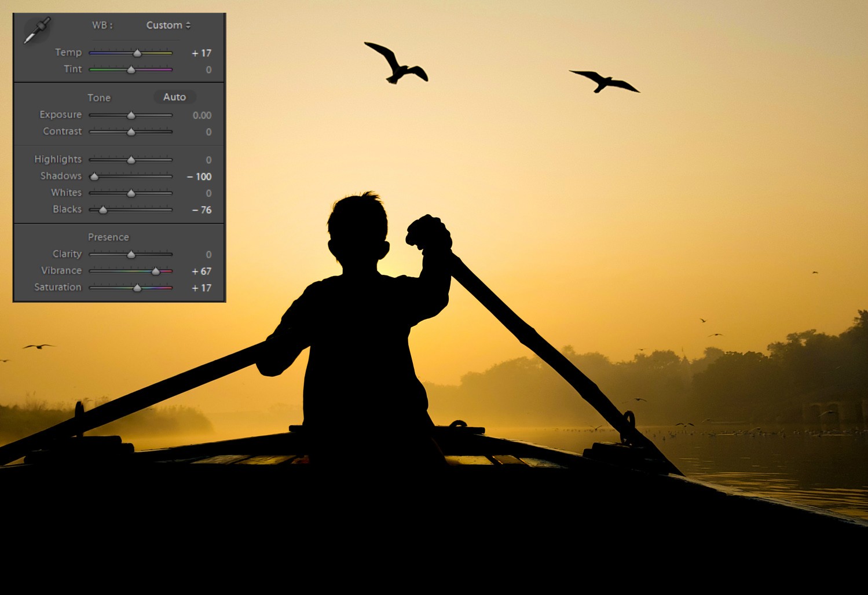Click the Temp slider handle

138,52
